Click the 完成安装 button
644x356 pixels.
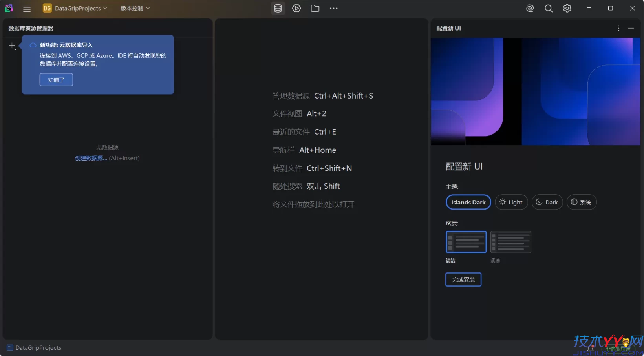(463, 279)
